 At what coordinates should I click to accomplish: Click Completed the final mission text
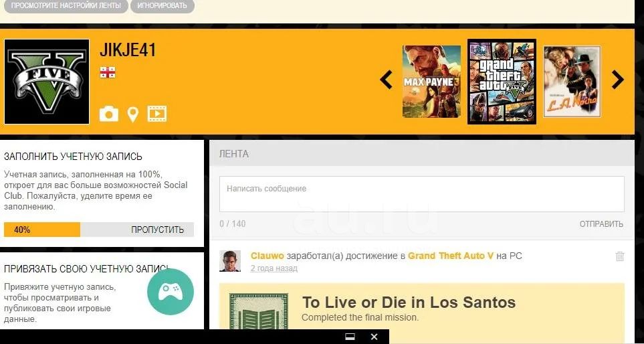coord(360,317)
